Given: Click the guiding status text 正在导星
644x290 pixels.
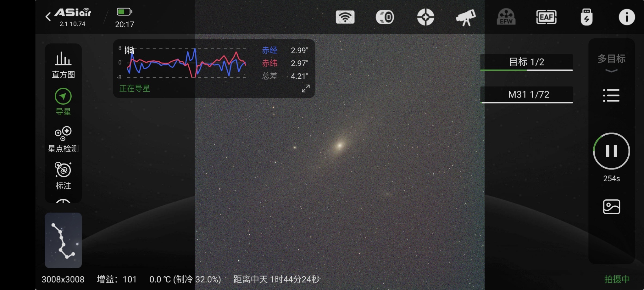Looking at the screenshot, I should tap(135, 88).
